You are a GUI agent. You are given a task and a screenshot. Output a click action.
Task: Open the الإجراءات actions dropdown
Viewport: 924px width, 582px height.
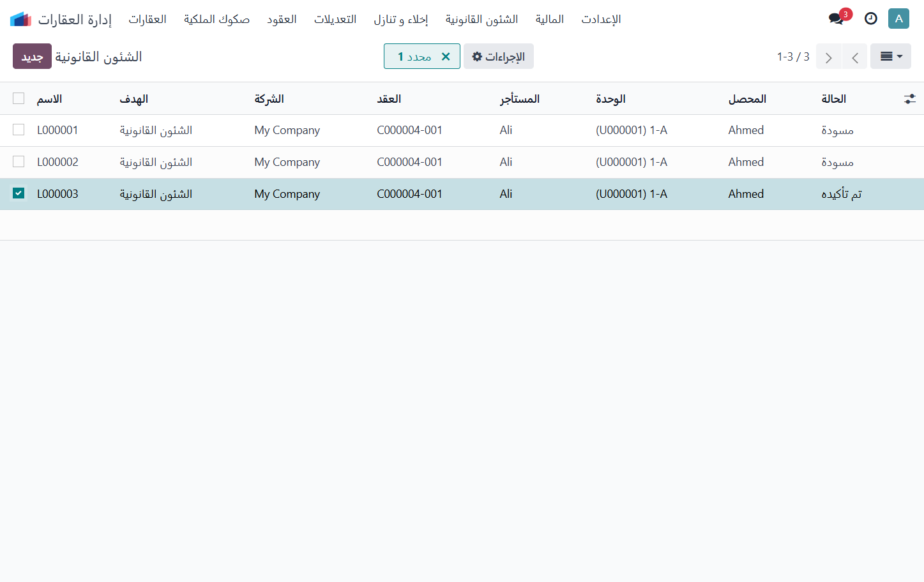[x=499, y=57]
